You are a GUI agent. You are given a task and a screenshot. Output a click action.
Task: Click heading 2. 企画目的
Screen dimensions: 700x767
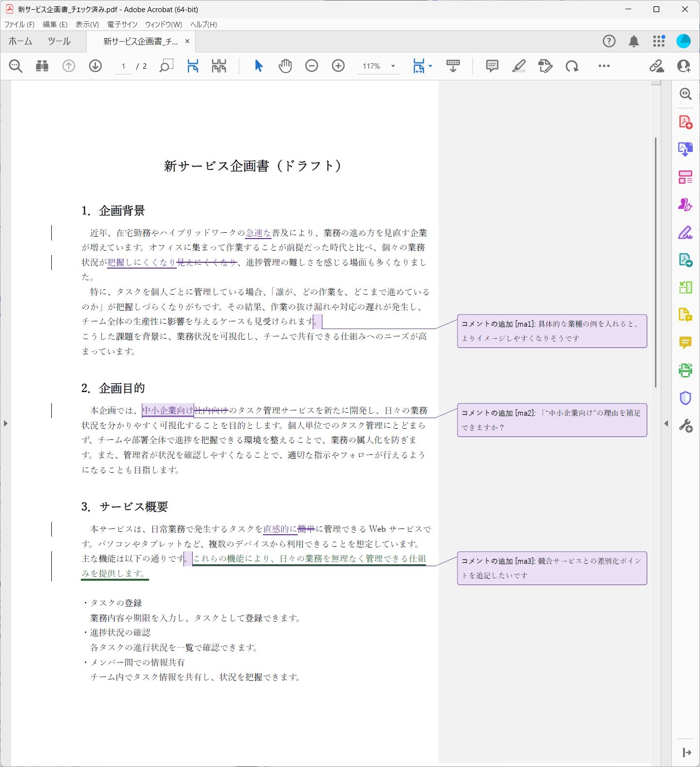[113, 388]
